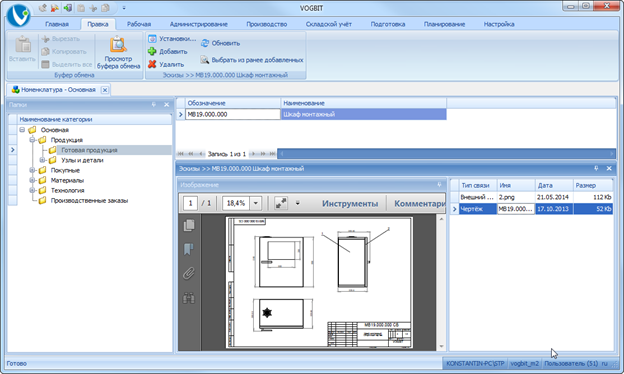Click the Cut (Вырезать) scissors icon
The height and width of the screenshot is (374, 624).
pos(45,39)
